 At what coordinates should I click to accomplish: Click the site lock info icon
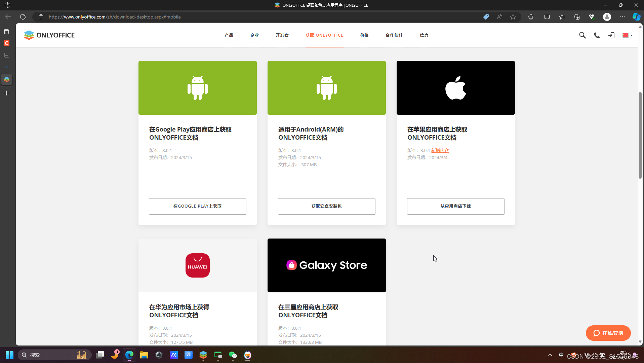[41, 17]
